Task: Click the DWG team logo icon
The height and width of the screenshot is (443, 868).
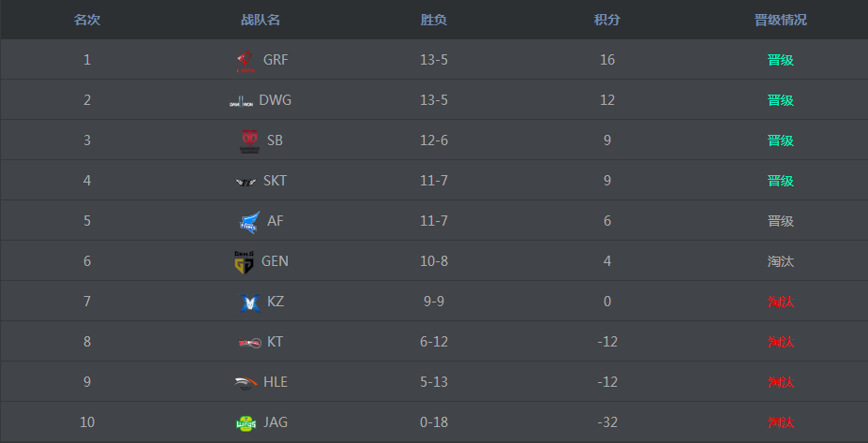Action: point(241,101)
